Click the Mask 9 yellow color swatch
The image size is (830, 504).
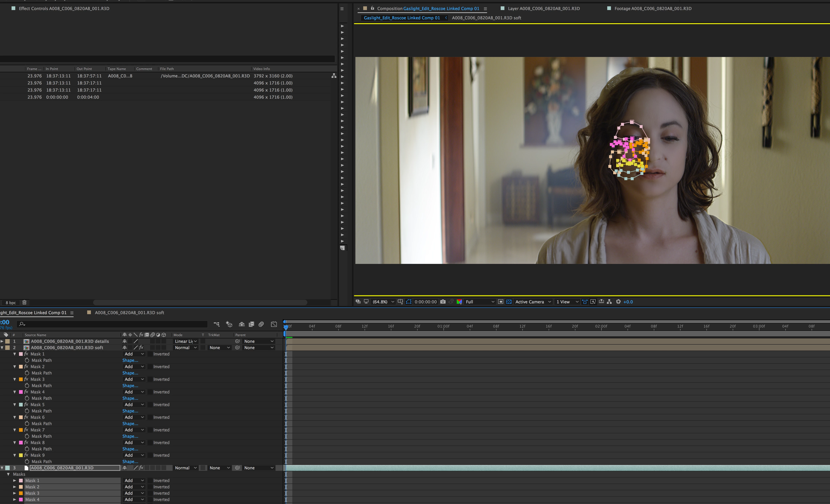tap(21, 455)
